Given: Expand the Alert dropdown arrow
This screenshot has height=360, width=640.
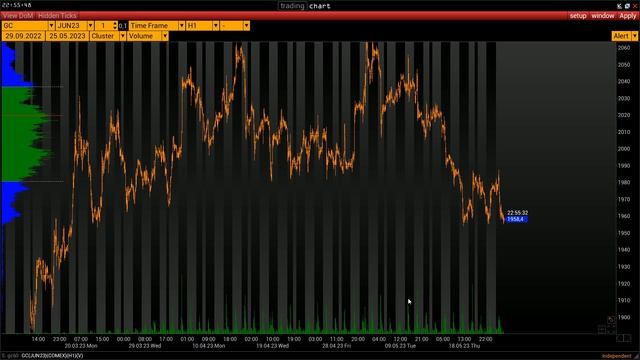Looking at the screenshot, I should coord(634,36).
